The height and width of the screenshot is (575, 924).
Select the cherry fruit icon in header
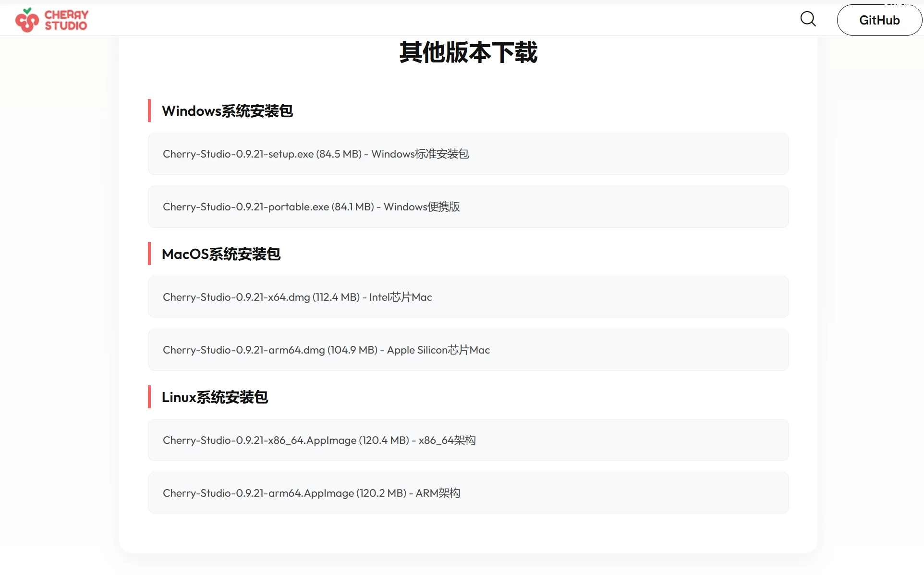(26, 20)
